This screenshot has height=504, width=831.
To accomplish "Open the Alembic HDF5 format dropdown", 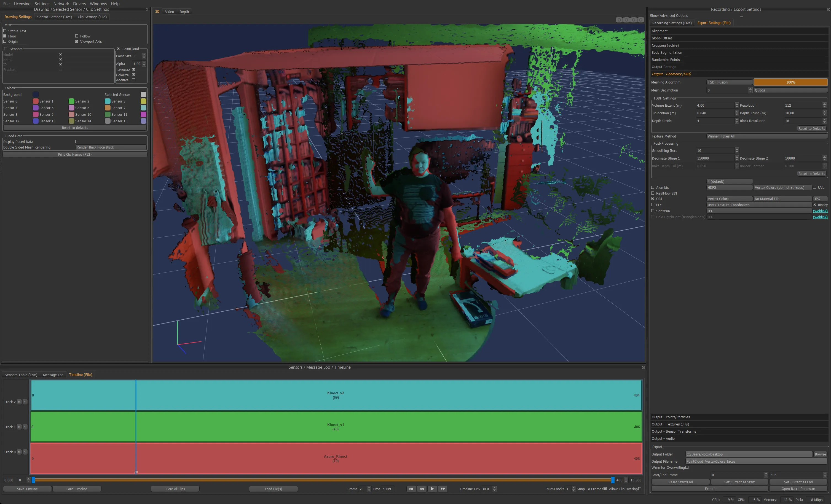I will coord(730,187).
